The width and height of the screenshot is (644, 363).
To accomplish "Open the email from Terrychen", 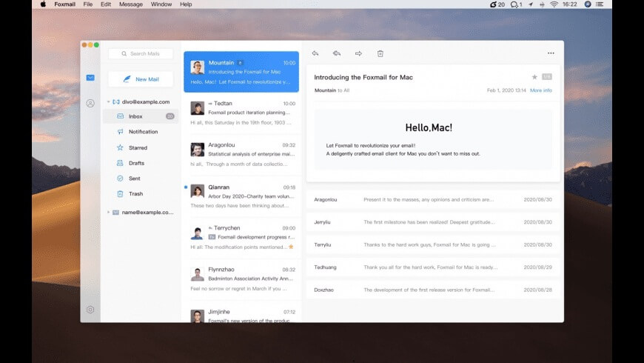I will (x=241, y=238).
